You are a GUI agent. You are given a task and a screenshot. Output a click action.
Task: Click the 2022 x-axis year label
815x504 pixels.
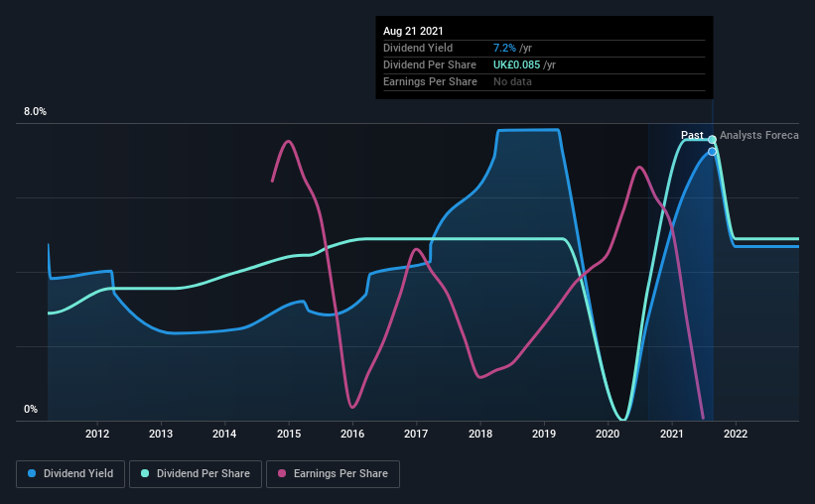(x=736, y=434)
